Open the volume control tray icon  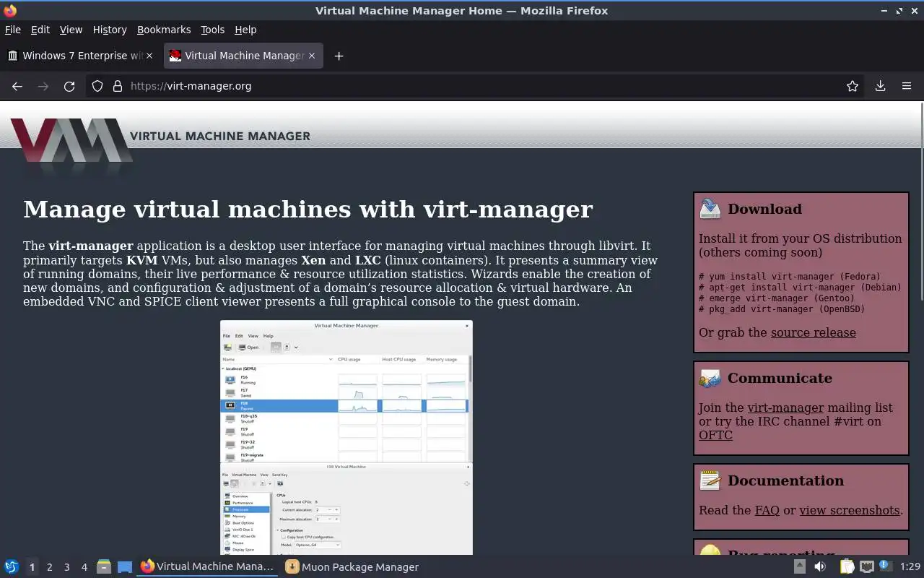point(820,566)
